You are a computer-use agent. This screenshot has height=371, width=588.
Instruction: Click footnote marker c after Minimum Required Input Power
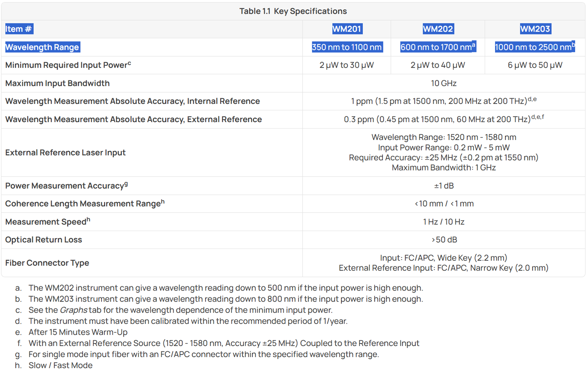point(129,63)
